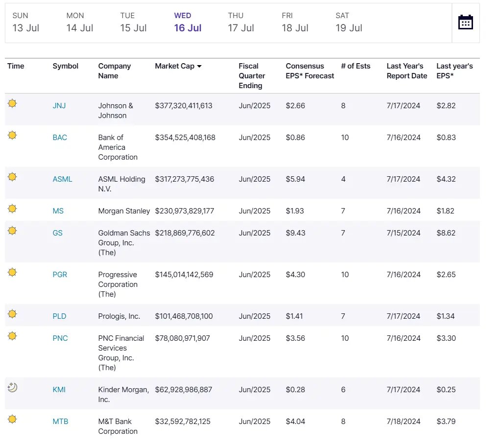Click market cap $317,273,775,436

[x=185, y=179]
